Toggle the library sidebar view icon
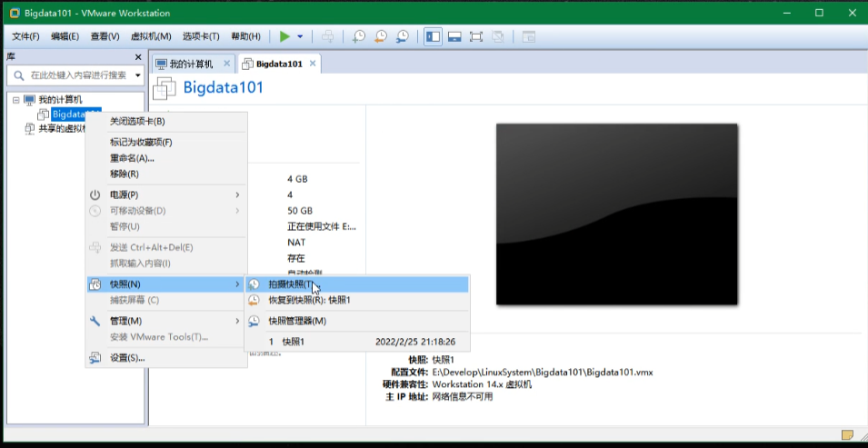 click(x=433, y=36)
